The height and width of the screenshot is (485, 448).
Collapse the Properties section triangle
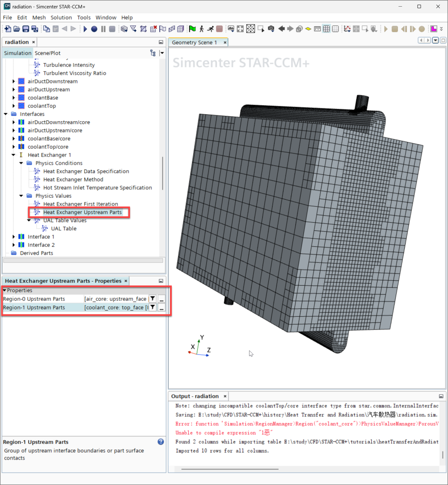click(5, 290)
